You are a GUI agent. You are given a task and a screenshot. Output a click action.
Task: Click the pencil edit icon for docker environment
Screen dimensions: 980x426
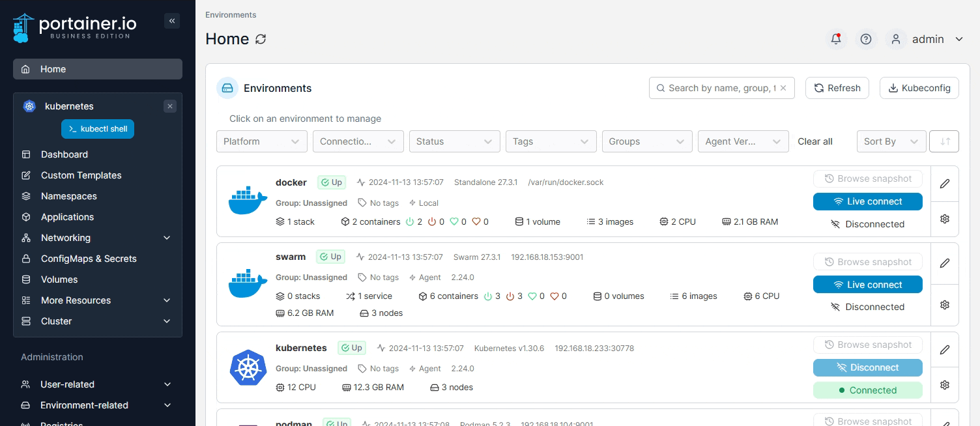pos(945,184)
